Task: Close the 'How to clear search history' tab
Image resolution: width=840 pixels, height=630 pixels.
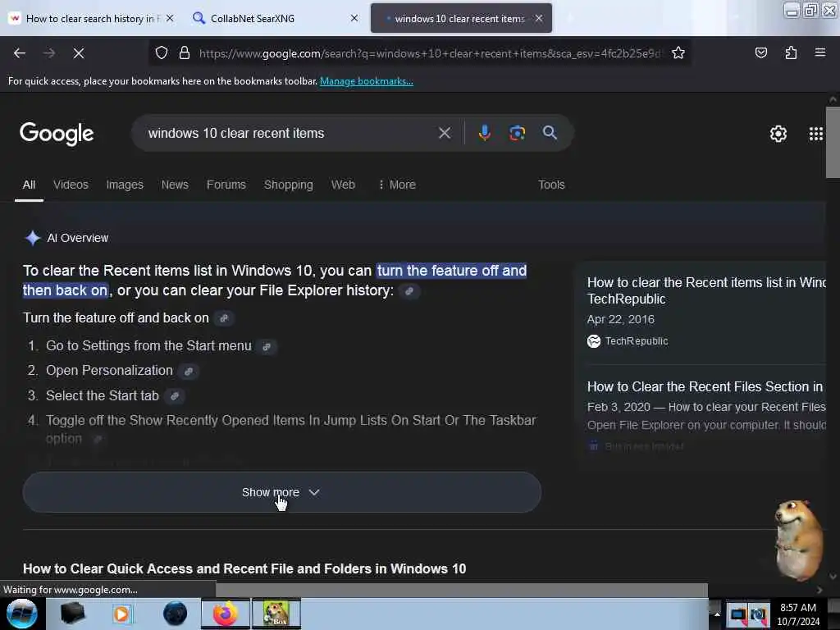Action: (x=170, y=18)
